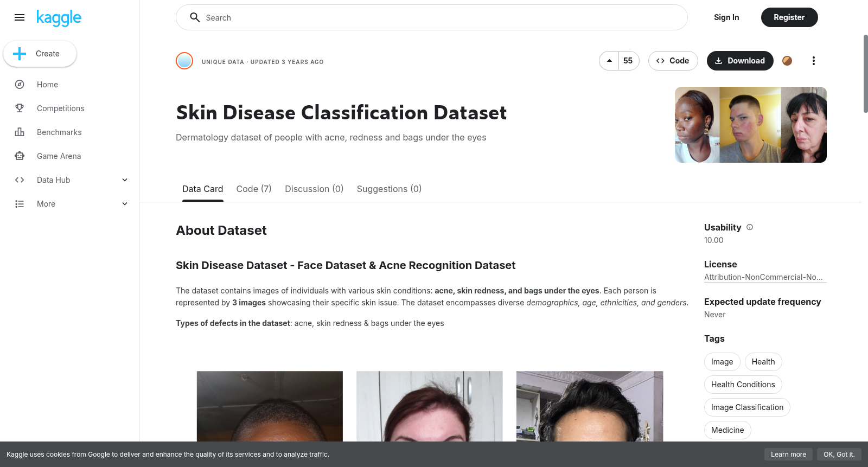Click the Data Hub code icon
This screenshot has width=868, height=467.
(x=20, y=180)
